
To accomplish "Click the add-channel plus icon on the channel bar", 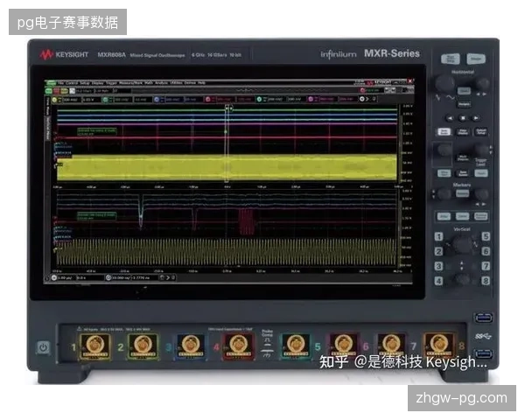I will point(362,99).
